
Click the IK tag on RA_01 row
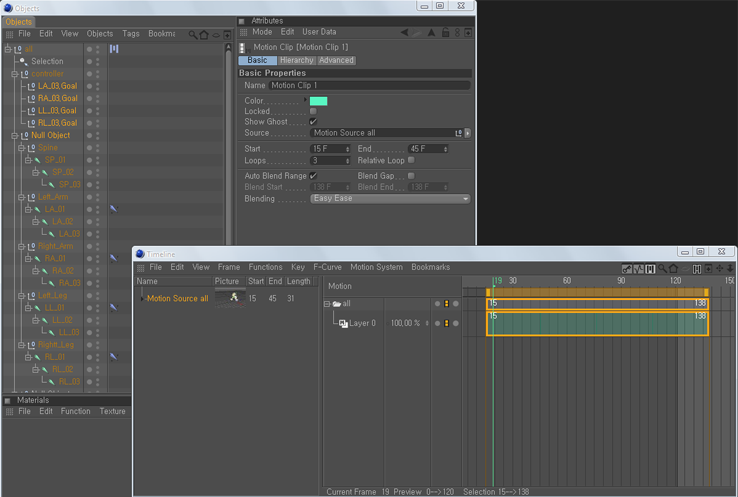point(113,258)
